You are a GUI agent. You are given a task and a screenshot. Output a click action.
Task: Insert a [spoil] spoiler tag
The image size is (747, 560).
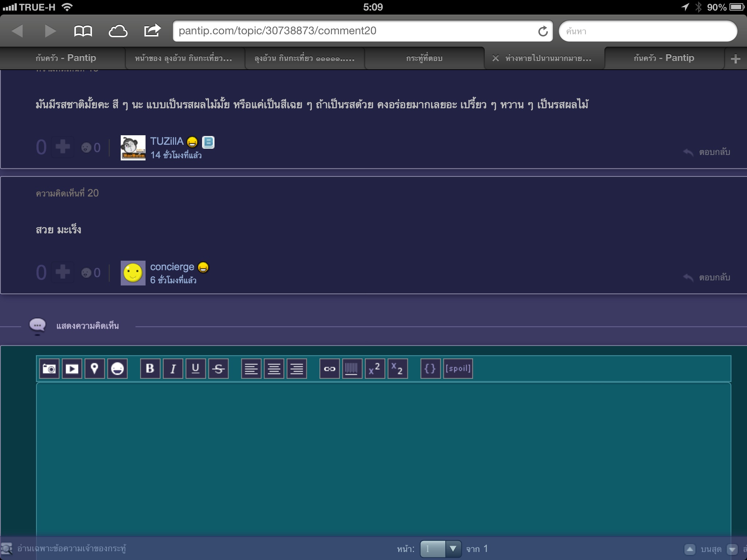[x=458, y=369]
